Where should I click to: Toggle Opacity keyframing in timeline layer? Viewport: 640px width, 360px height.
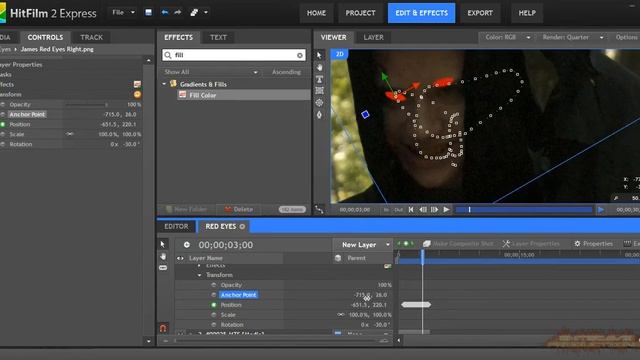point(213,285)
